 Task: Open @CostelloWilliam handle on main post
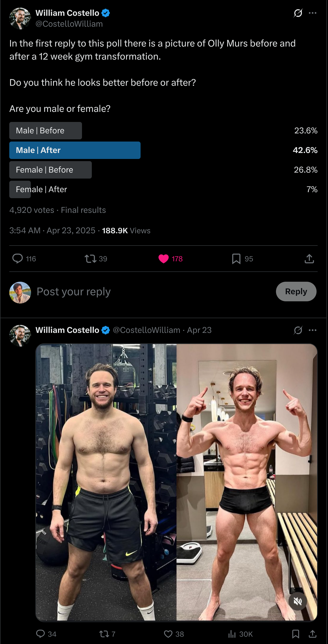pyautogui.click(x=69, y=24)
